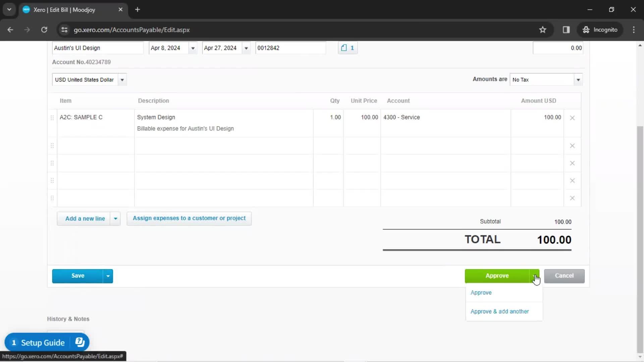Close the Xero Edit Bill tab
This screenshot has height=362, width=644.
120,10
